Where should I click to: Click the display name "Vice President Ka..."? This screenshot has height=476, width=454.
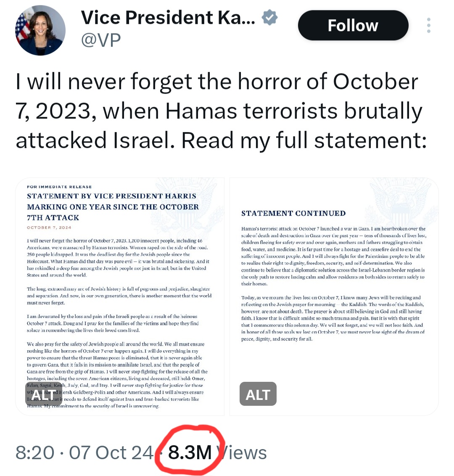coord(168,18)
